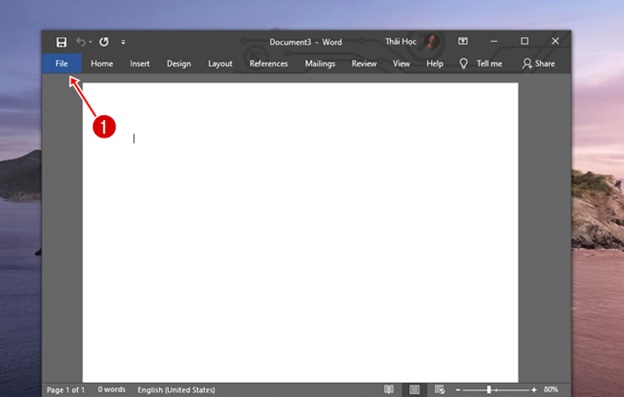Click the zoom out minus button
The image size is (624, 397).
(x=458, y=390)
